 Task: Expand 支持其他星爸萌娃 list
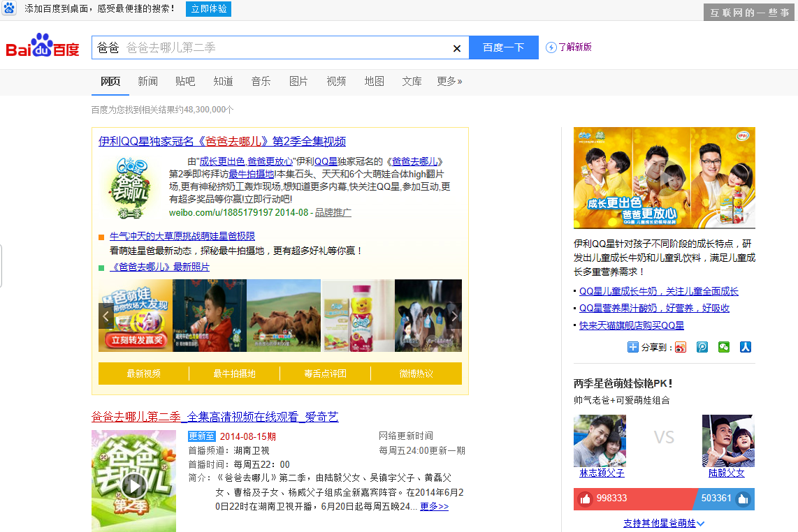(664, 523)
